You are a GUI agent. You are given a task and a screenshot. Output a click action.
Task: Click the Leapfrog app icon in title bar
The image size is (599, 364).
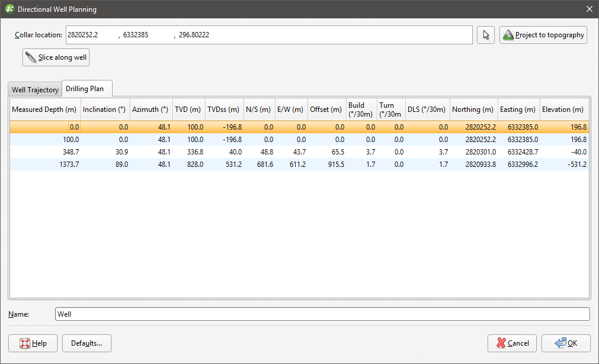[x=9, y=9]
